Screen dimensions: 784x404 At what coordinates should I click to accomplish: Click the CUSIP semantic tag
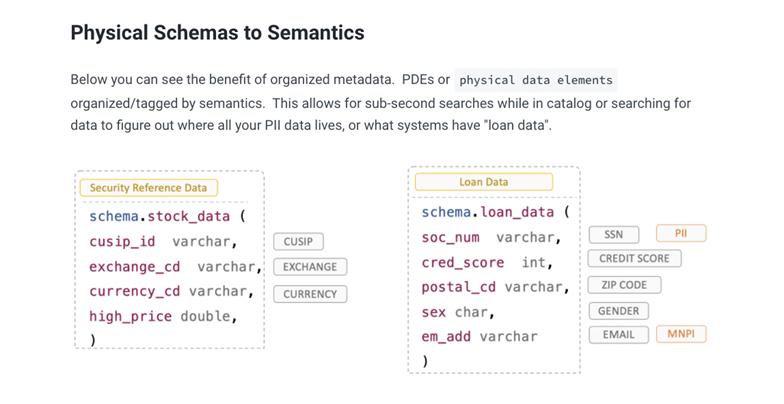tap(298, 241)
